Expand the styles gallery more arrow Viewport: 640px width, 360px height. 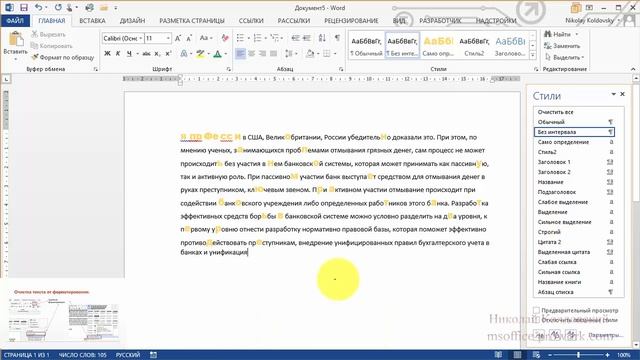533,55
